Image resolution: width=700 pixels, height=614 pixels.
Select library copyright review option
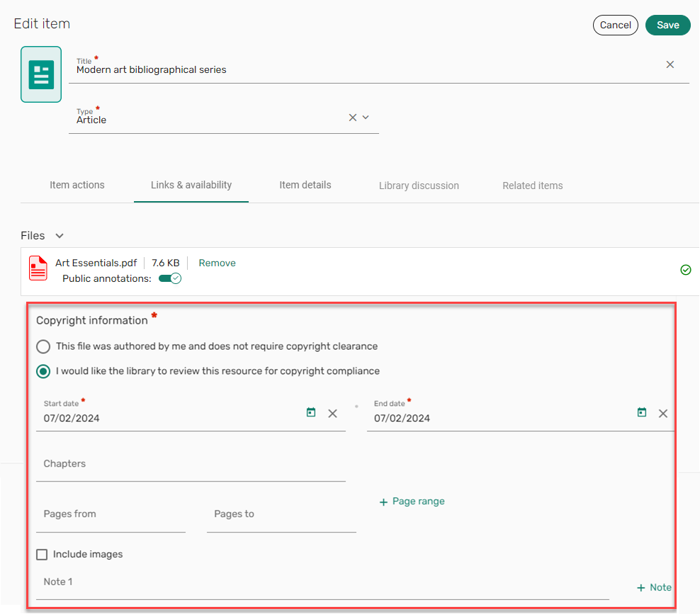(43, 371)
